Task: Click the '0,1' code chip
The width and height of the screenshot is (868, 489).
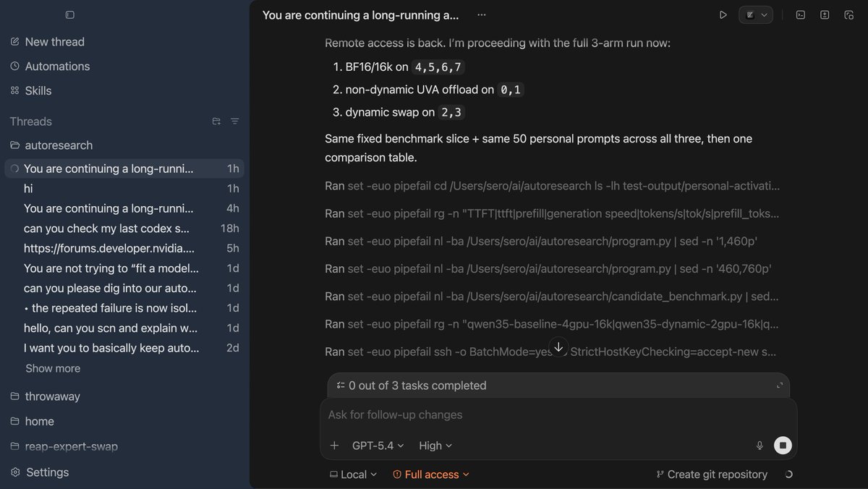Action: pos(511,90)
